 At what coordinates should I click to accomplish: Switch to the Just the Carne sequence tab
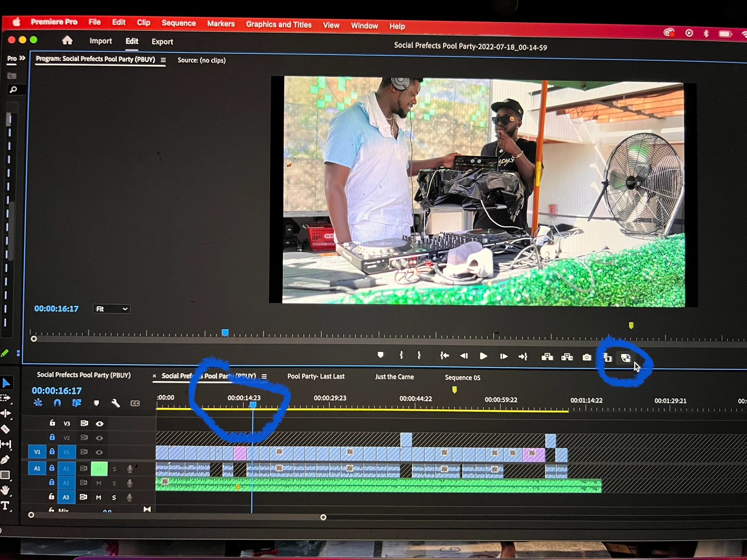[394, 377]
